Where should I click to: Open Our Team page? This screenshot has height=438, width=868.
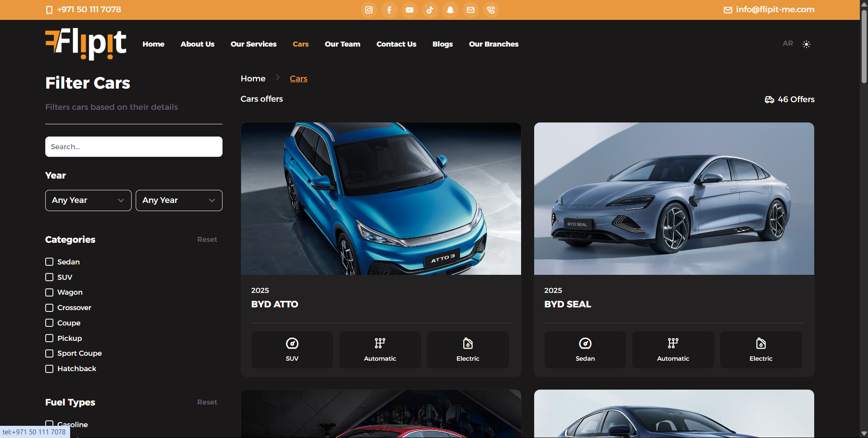(342, 44)
